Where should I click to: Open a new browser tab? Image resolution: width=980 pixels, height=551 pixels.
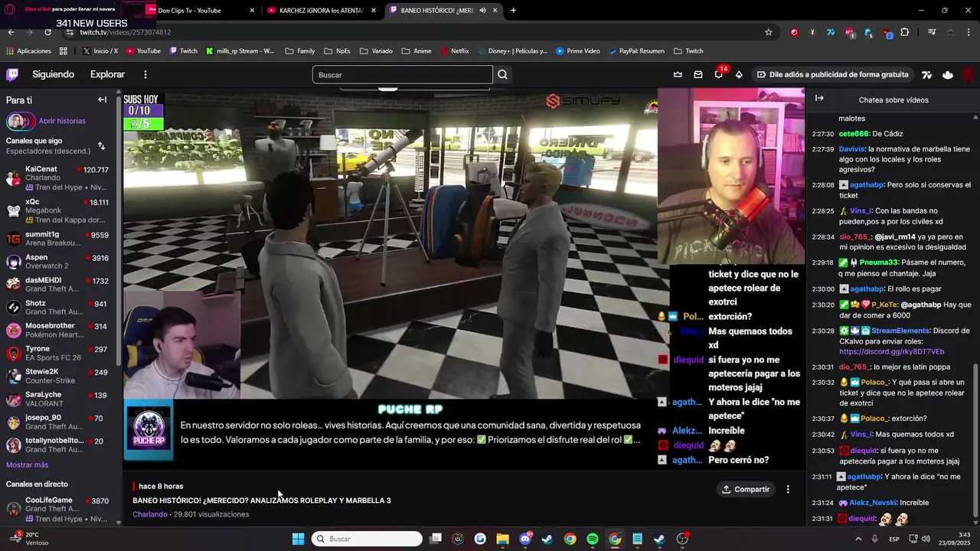pos(513,11)
